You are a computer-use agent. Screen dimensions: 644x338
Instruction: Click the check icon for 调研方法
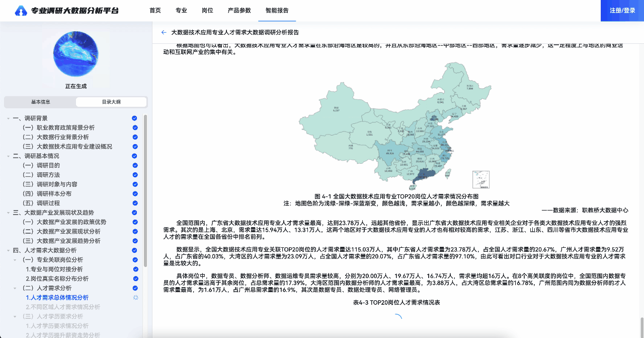coord(135,175)
